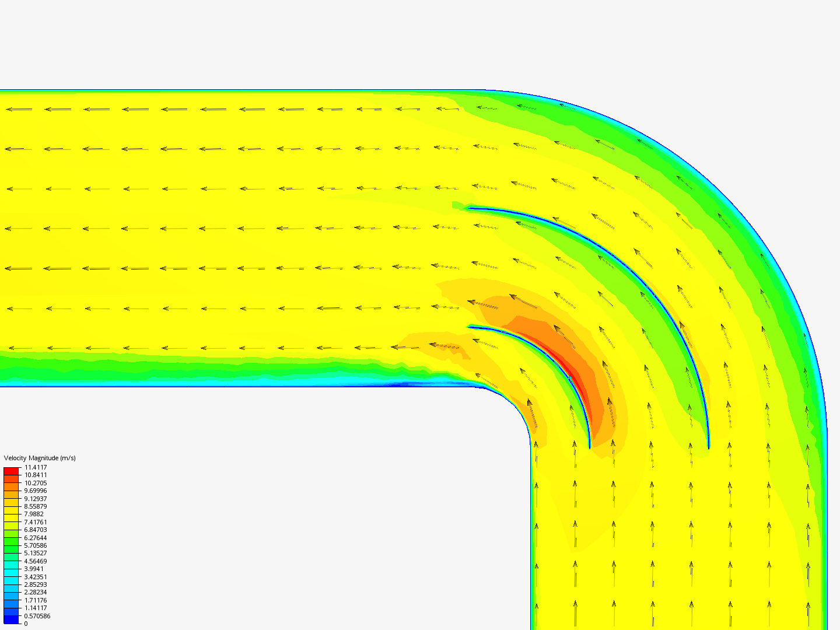The image size is (840, 630).
Task: Click the "Velocity Magnitude (m/s)" legend title
Action: pyautogui.click(x=40, y=458)
